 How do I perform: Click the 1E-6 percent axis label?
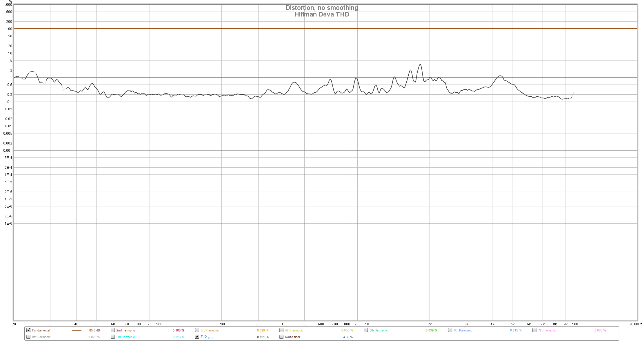click(x=8, y=223)
